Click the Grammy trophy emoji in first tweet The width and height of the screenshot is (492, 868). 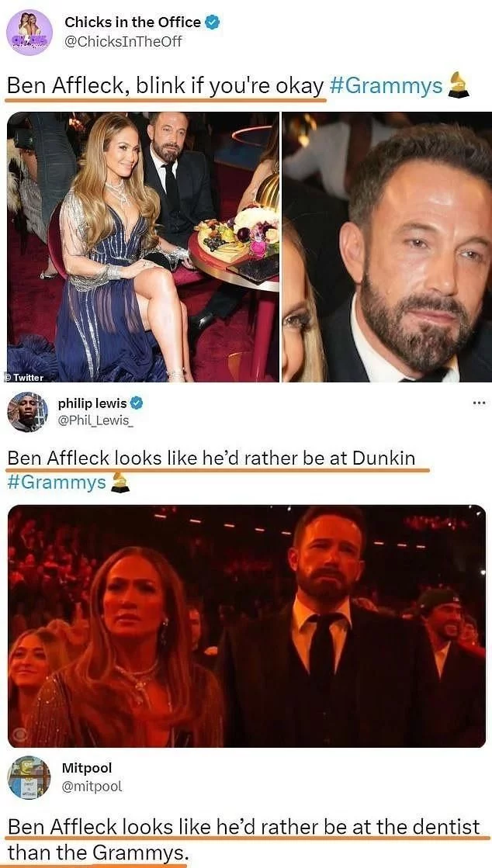point(458,85)
